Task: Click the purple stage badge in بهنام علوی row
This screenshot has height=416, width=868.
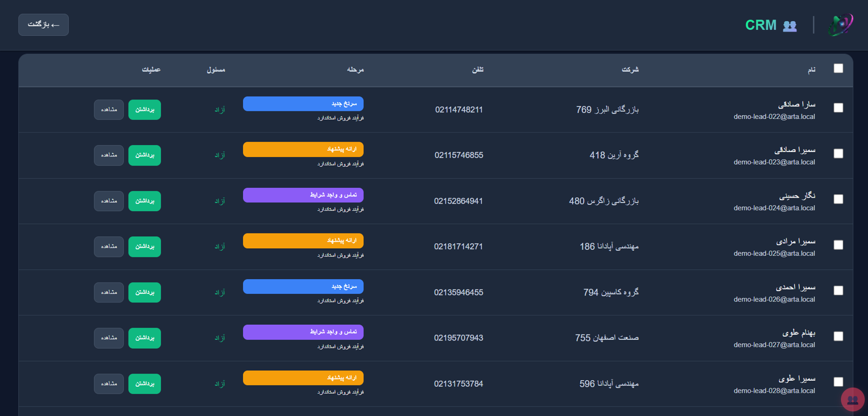Action: 303,332
